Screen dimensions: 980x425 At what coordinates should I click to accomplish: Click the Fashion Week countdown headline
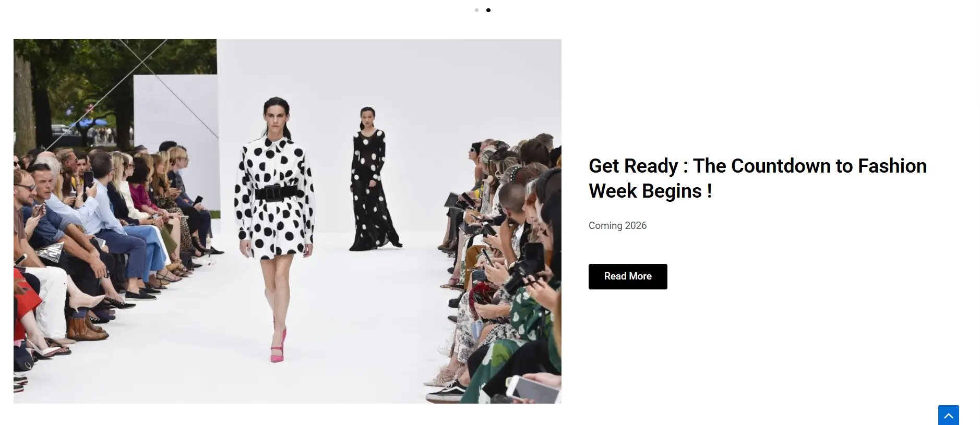tap(758, 178)
